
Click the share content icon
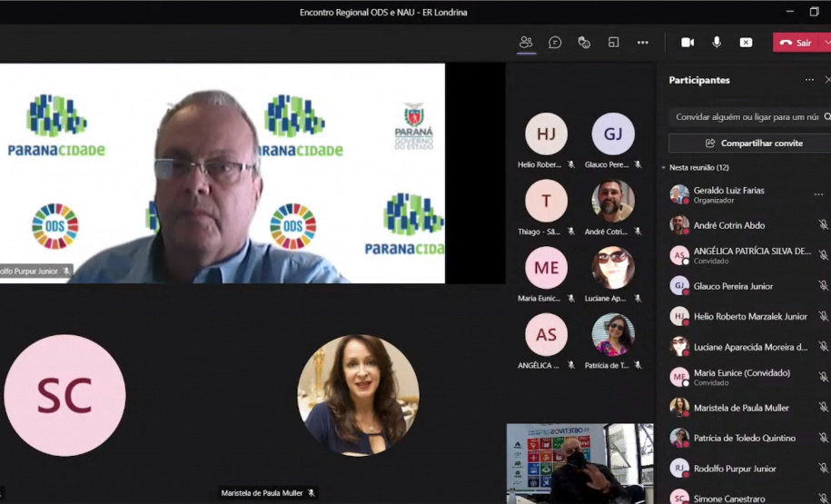[746, 43]
